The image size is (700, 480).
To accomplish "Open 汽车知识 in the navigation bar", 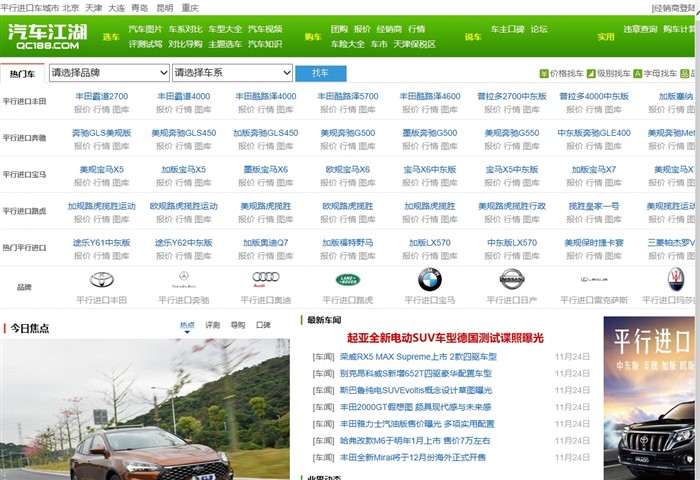I will [265, 44].
